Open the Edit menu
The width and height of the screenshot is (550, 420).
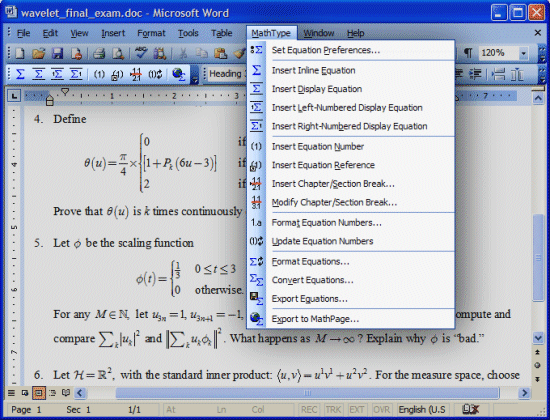click(50, 33)
